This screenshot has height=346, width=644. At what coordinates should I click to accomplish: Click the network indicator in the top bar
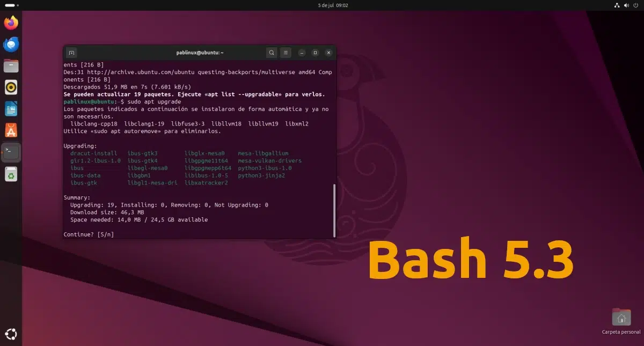(x=616, y=5)
